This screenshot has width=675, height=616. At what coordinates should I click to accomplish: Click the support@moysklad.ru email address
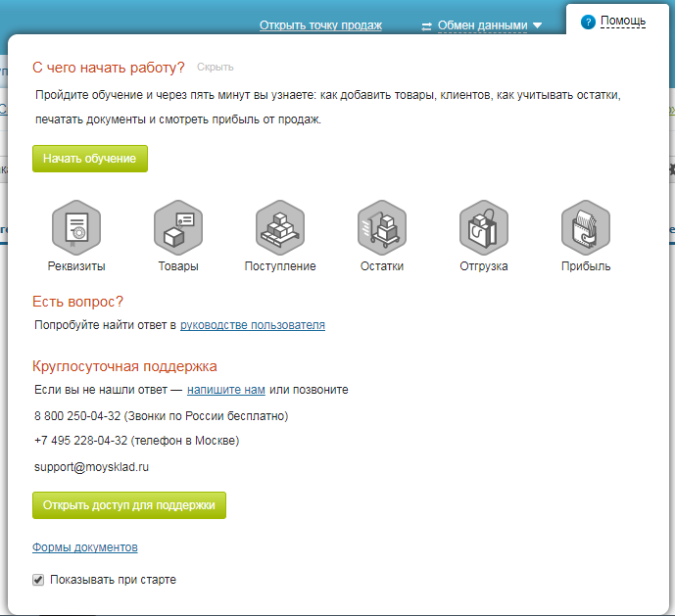(x=91, y=467)
